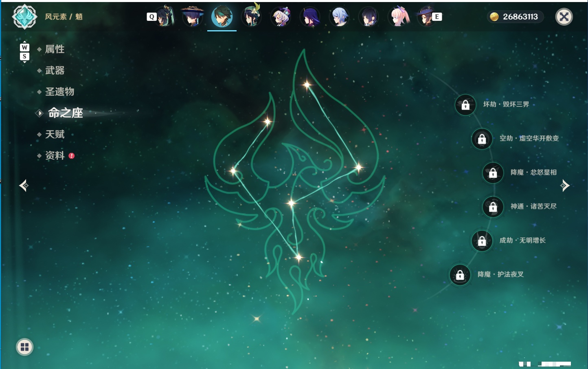Select the pink-haired character portrait
Viewport: 588px width, 369px height.
click(x=399, y=17)
